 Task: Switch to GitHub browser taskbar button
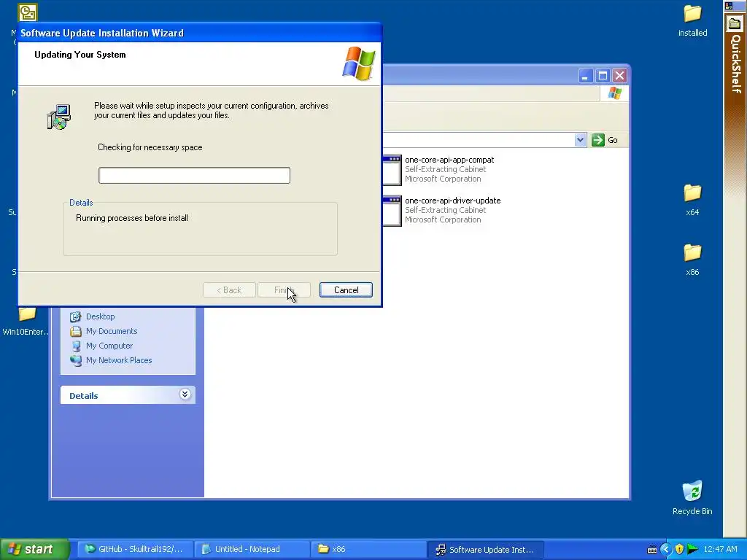coord(135,549)
